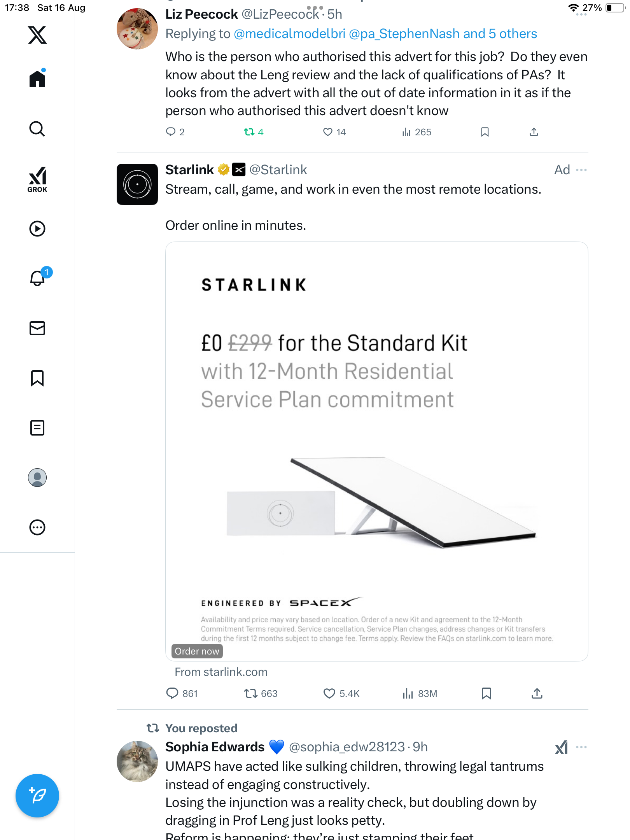Launch Grok from the sidebar

click(37, 179)
